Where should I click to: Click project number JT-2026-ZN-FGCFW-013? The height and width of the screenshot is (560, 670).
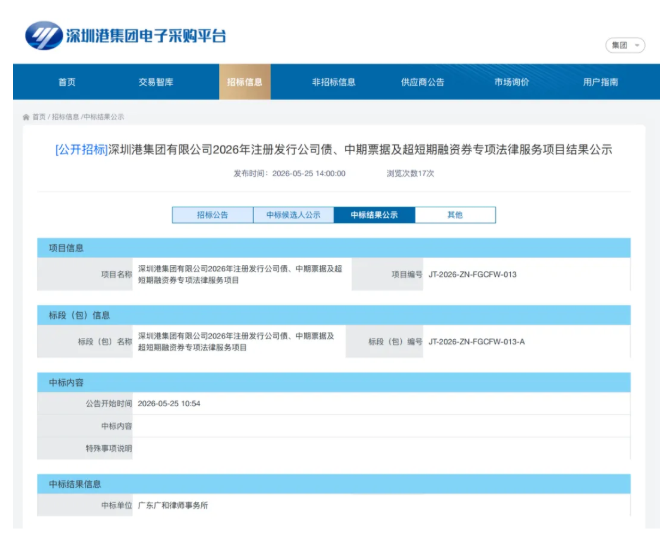[x=473, y=275]
